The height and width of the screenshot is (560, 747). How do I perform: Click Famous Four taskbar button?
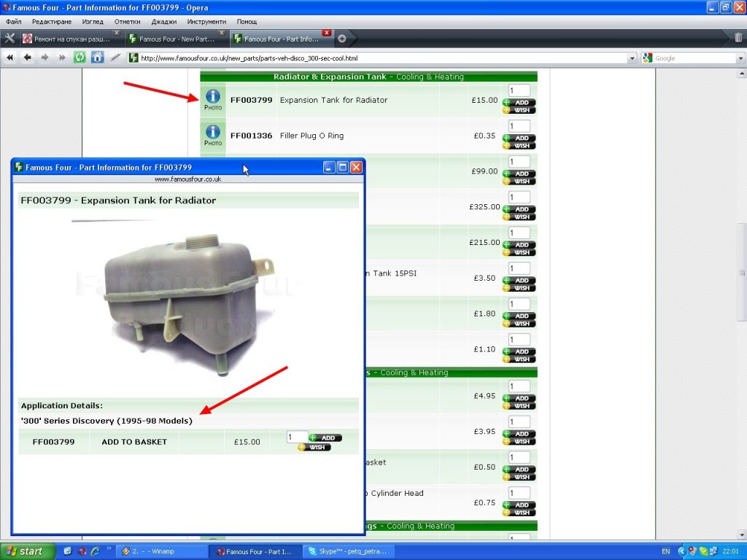[256, 551]
